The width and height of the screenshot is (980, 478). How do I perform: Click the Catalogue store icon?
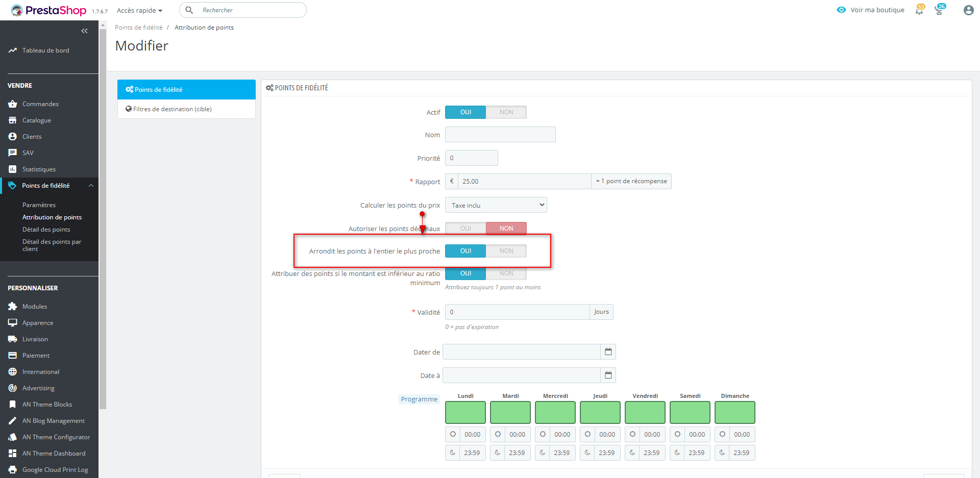click(x=13, y=120)
